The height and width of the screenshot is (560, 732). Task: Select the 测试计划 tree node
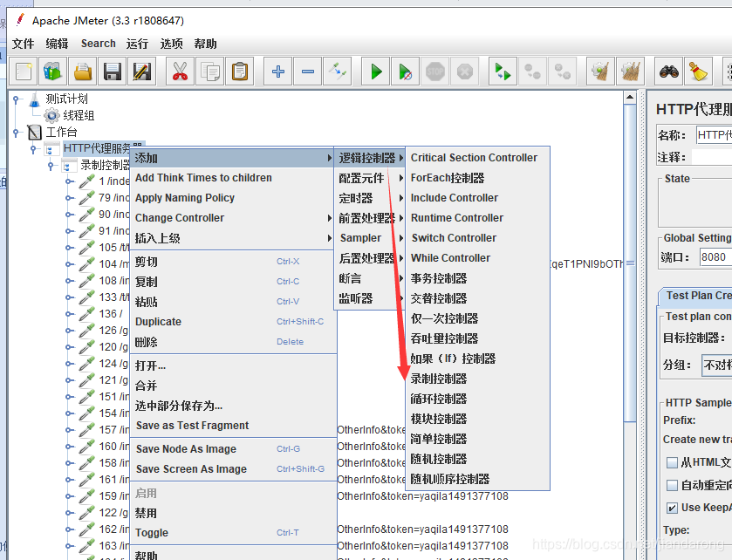66,99
